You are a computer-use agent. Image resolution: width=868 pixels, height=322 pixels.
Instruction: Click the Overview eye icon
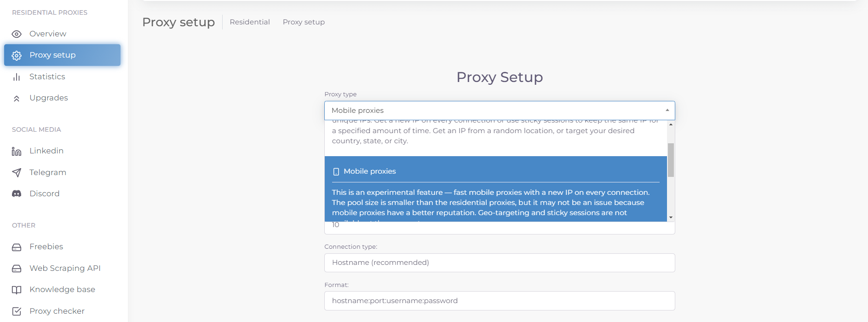pos(17,34)
